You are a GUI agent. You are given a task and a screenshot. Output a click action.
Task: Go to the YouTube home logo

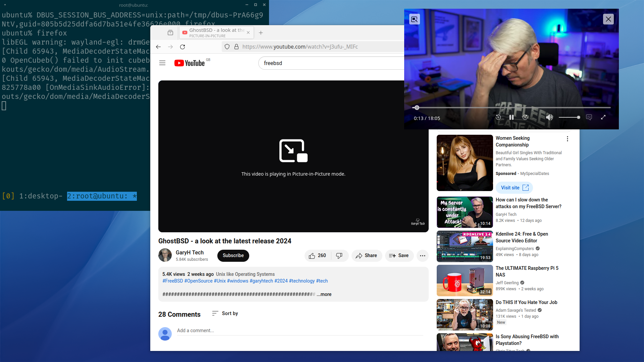click(190, 63)
